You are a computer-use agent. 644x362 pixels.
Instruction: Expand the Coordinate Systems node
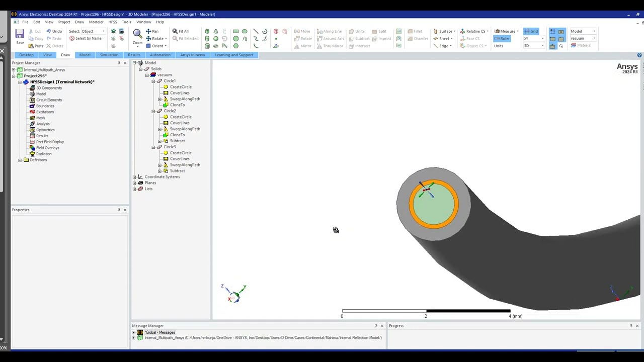point(134,177)
